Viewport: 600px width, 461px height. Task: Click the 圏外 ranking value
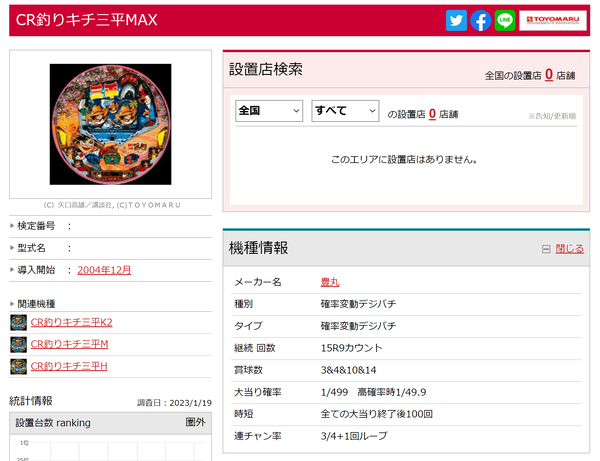click(196, 422)
